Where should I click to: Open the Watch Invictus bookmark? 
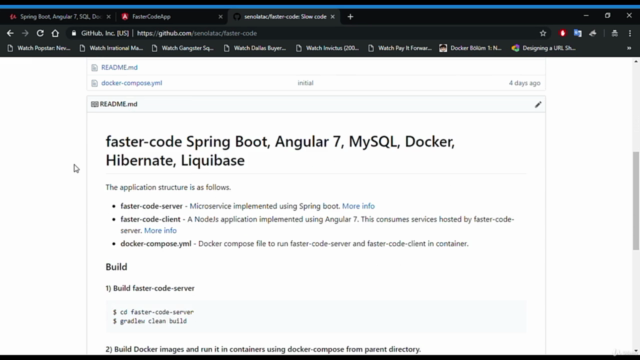[x=328, y=48]
